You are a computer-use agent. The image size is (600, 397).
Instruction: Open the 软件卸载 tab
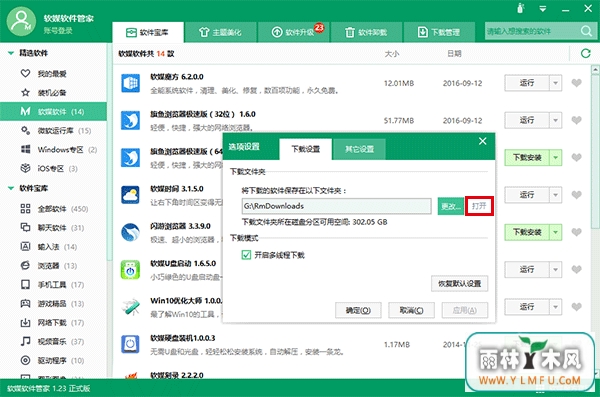pyautogui.click(x=366, y=32)
